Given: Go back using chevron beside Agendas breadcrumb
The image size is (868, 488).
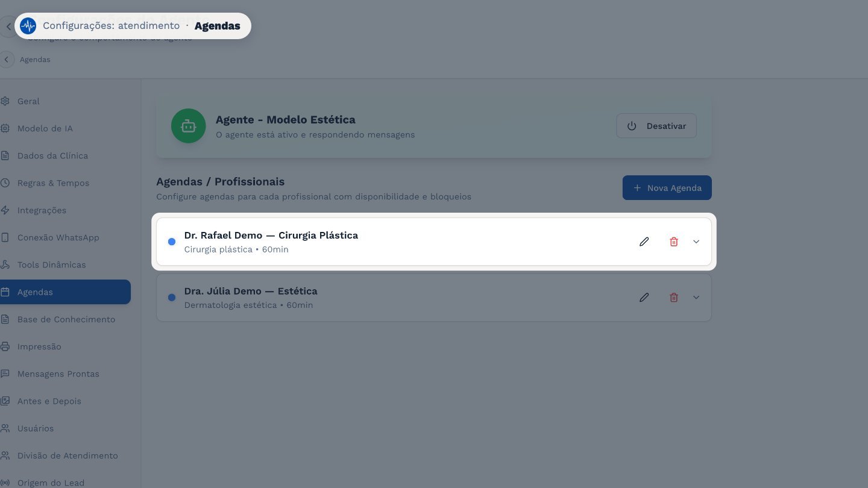Looking at the screenshot, I should [7, 60].
